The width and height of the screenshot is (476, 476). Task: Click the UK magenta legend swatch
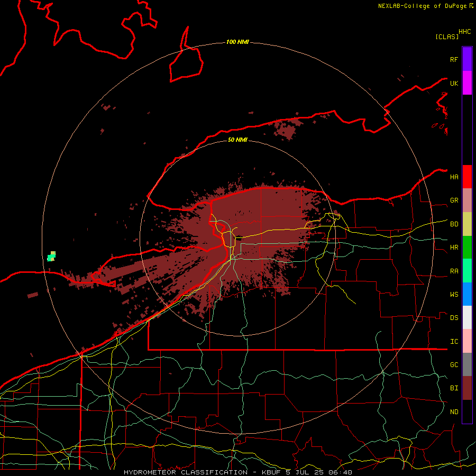[x=467, y=83]
